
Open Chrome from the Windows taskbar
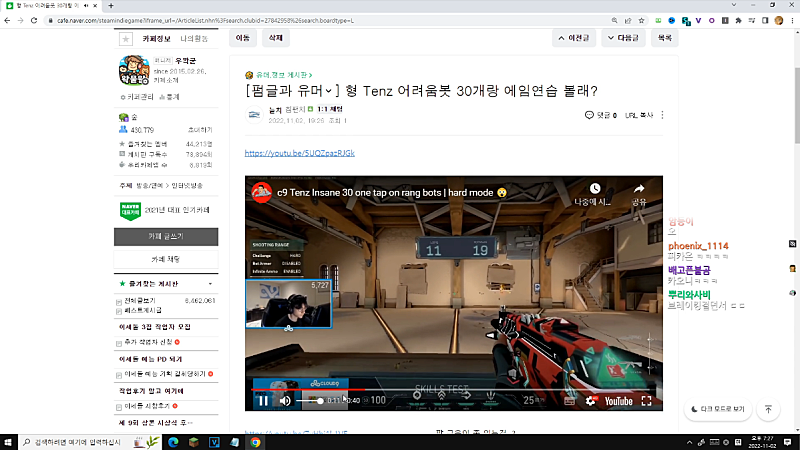pos(256,441)
